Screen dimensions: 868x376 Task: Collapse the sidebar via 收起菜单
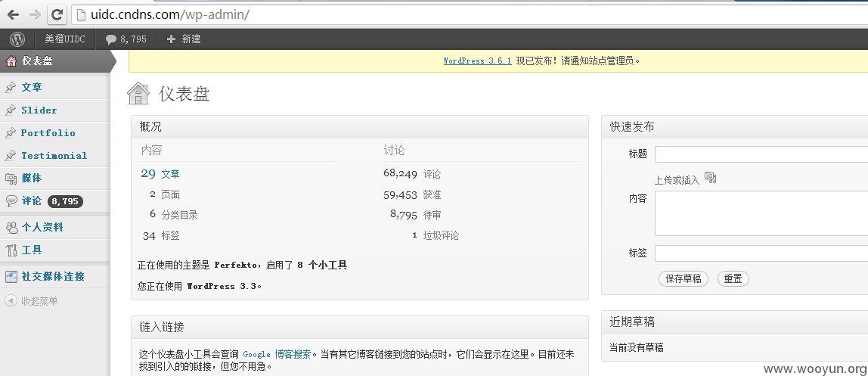[x=39, y=301]
